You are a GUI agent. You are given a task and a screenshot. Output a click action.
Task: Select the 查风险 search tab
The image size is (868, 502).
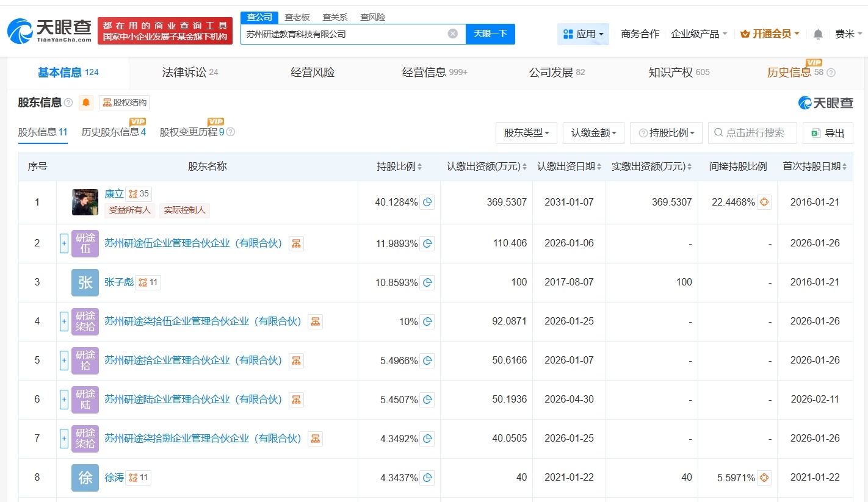pyautogui.click(x=373, y=17)
